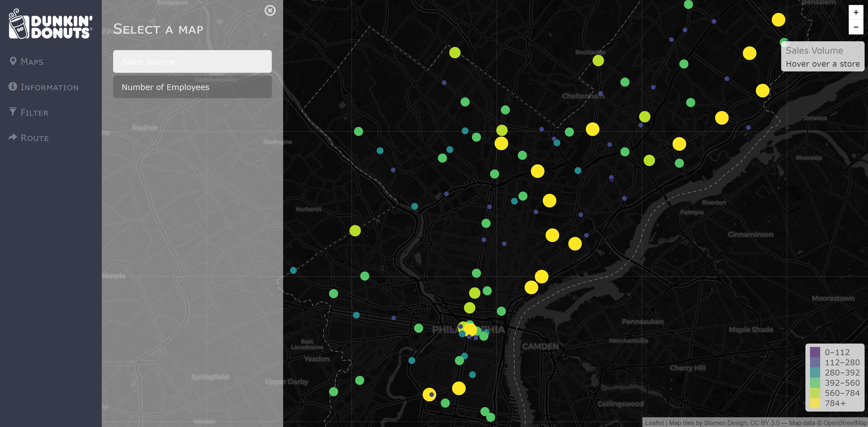
Task: Zoom out of the map
Action: tap(856, 27)
